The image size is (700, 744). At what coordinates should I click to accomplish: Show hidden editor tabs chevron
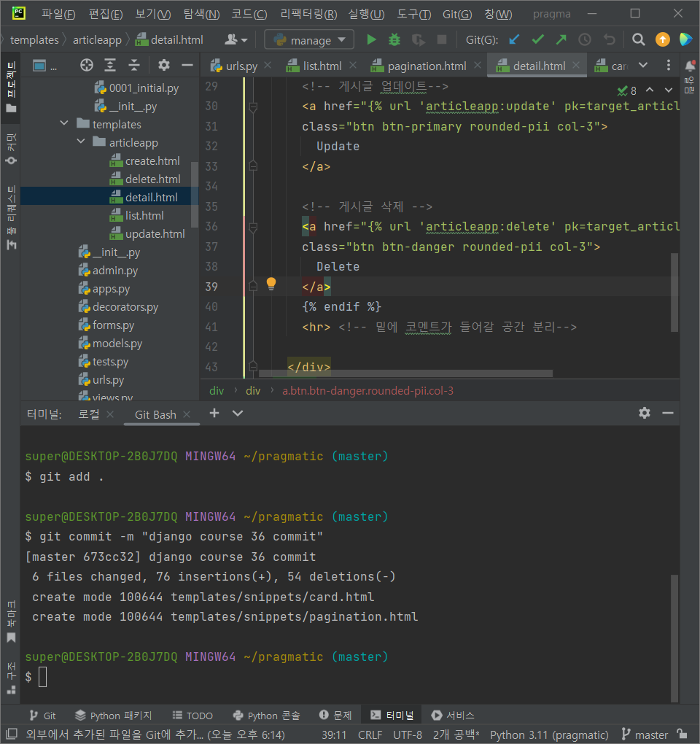click(x=643, y=65)
